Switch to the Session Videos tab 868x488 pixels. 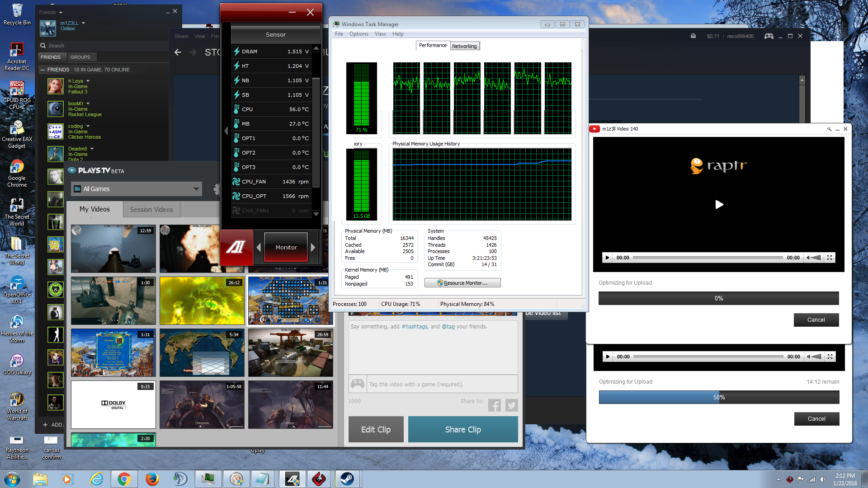[151, 210]
